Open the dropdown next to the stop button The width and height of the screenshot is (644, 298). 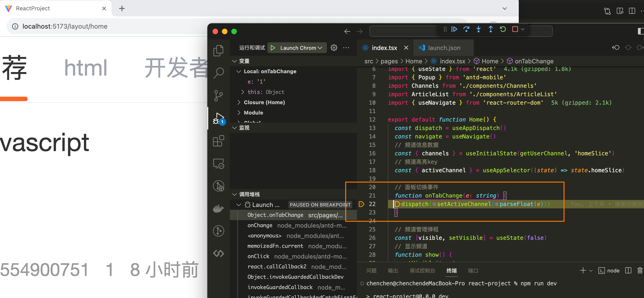523,29
